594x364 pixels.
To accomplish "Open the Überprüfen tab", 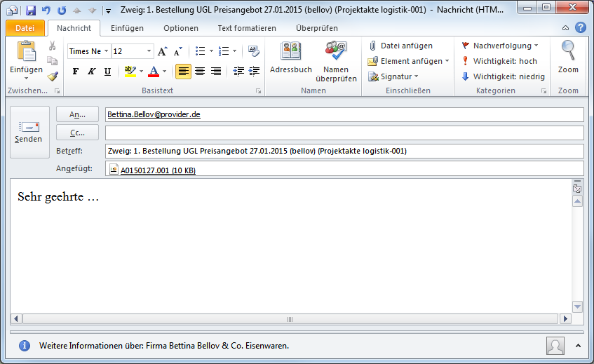I will (x=317, y=28).
